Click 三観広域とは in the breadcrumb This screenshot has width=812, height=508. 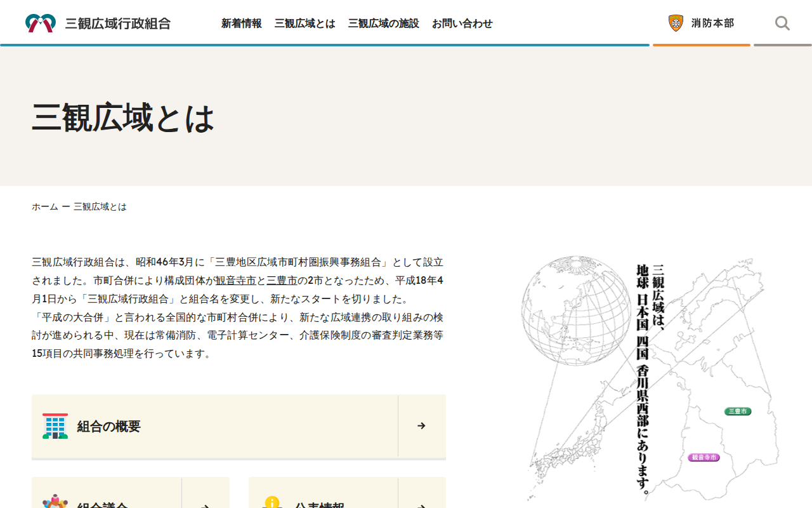[100, 207]
